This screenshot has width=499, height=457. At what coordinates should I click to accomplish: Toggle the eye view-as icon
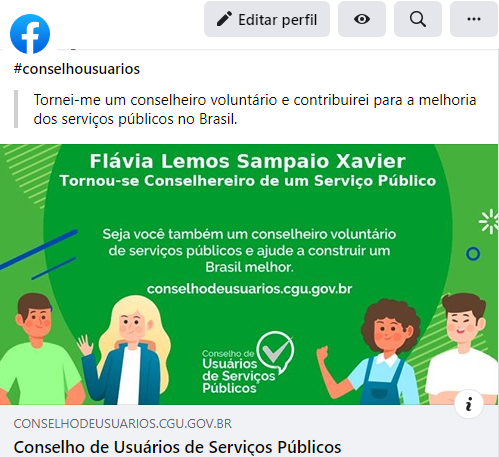362,19
